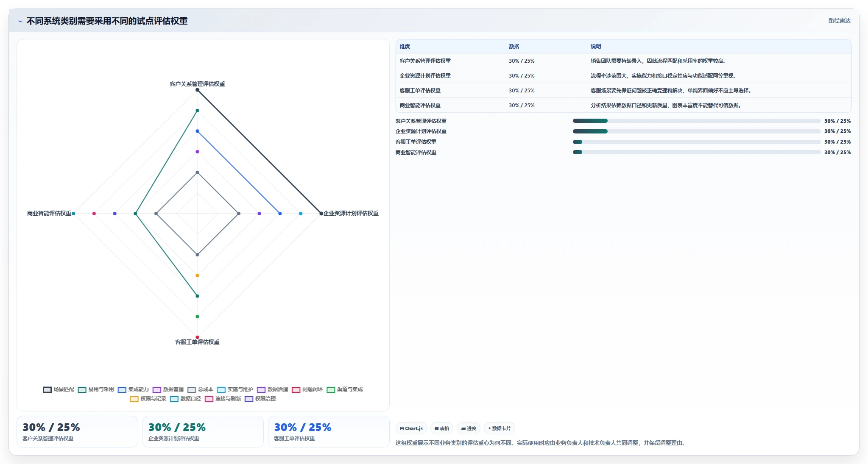Screen dimensions: 868x464
Task: Click the 企业资源计划评估权重 radar axis label
Action: tap(351, 213)
